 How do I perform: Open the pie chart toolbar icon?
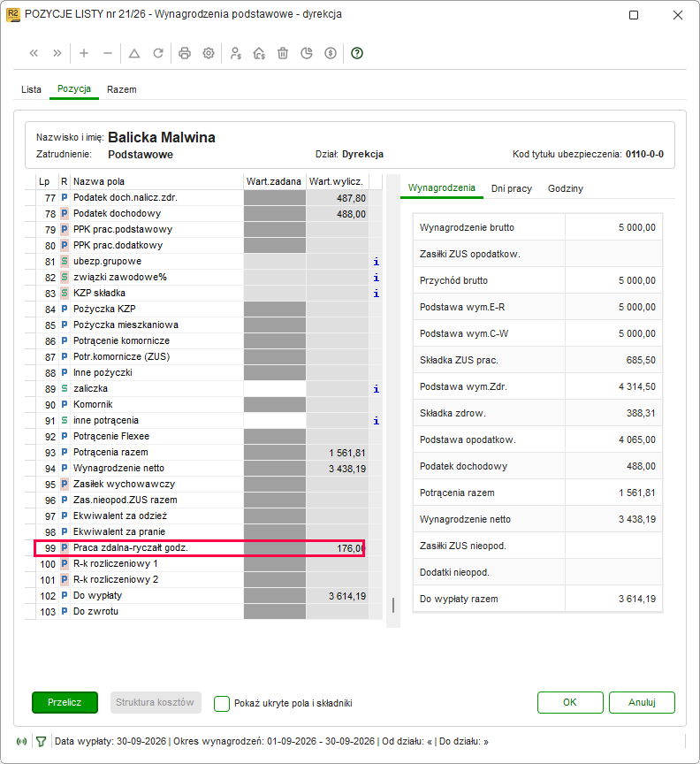pyautogui.click(x=307, y=53)
